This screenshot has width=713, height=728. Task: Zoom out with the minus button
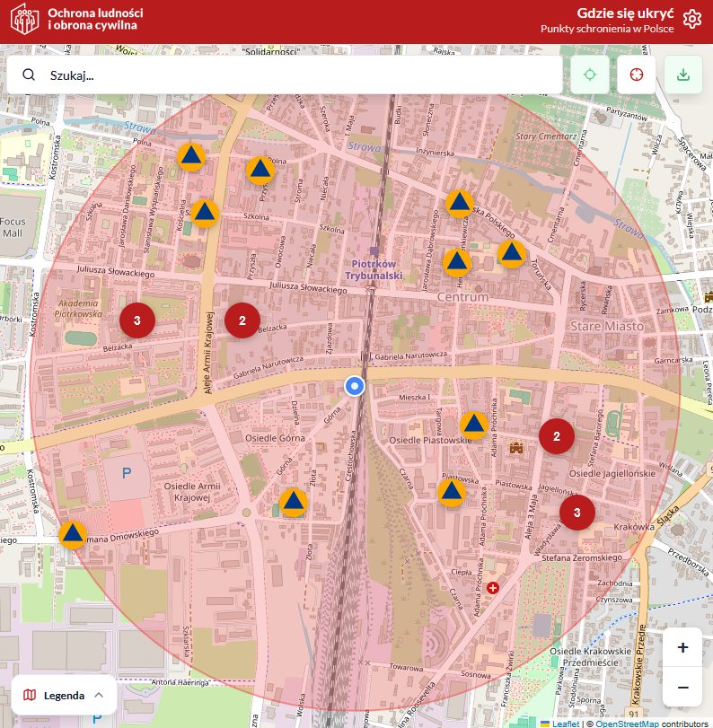682,687
